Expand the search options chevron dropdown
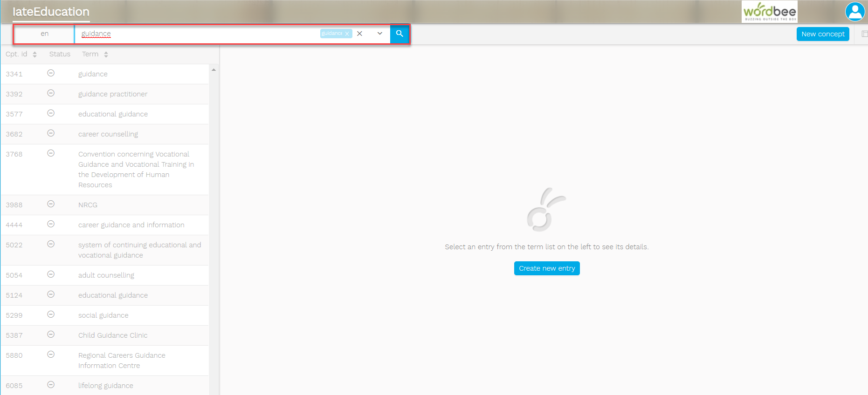This screenshot has width=868, height=395. coord(380,34)
